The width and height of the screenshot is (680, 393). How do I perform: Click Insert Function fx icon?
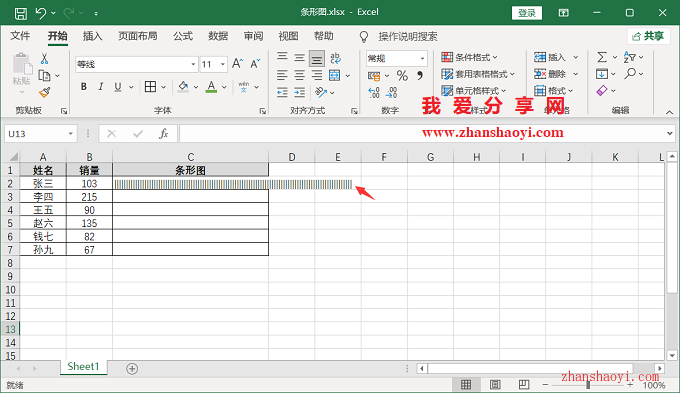pyautogui.click(x=163, y=134)
